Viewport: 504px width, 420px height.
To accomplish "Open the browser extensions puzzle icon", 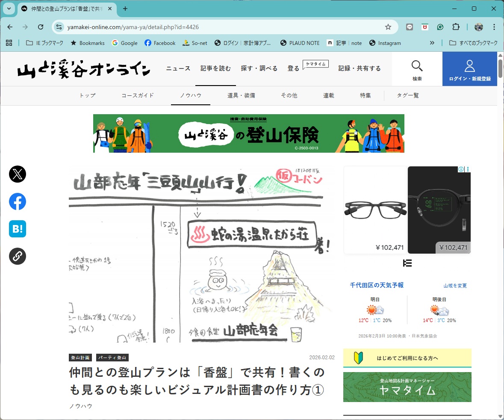I will pyautogui.click(x=456, y=27).
